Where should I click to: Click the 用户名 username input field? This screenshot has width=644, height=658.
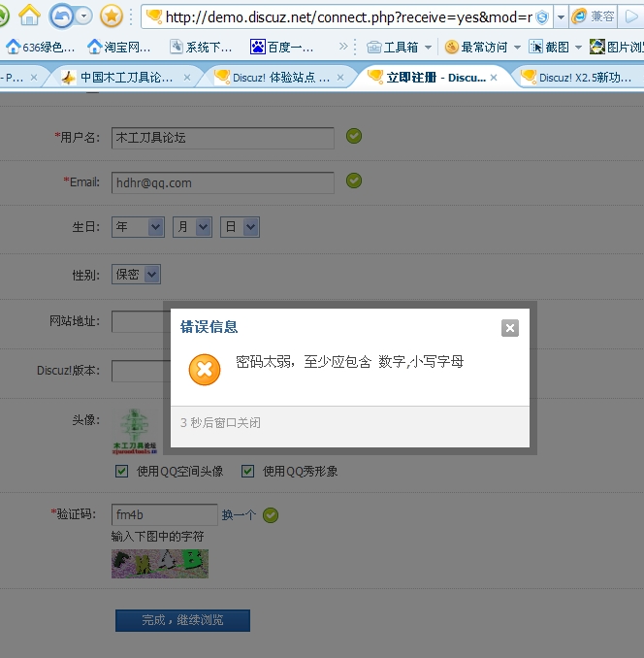[223, 138]
